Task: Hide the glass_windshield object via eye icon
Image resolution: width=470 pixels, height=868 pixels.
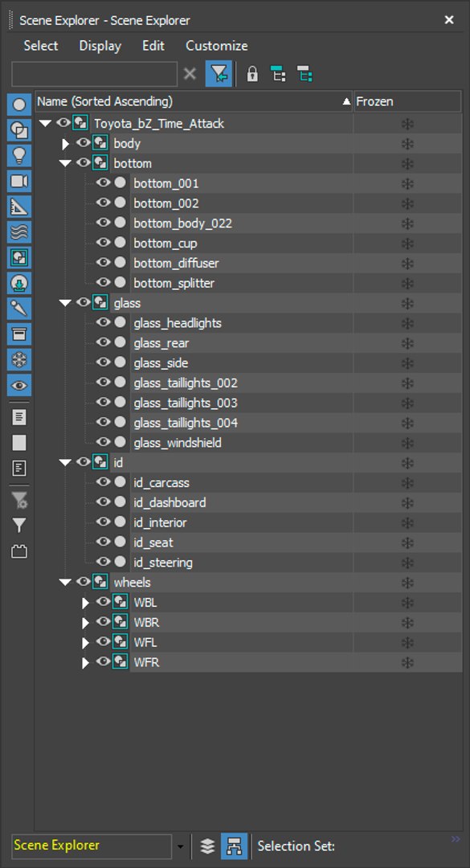Action: point(103,442)
